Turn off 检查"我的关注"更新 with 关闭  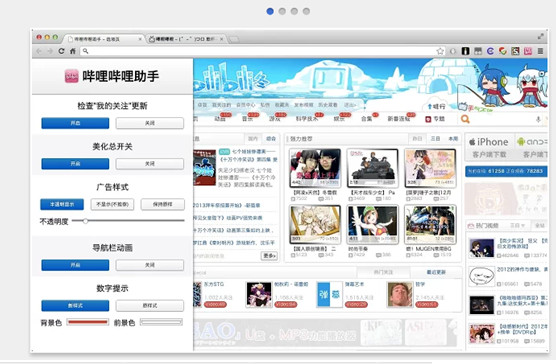pyautogui.click(x=150, y=123)
